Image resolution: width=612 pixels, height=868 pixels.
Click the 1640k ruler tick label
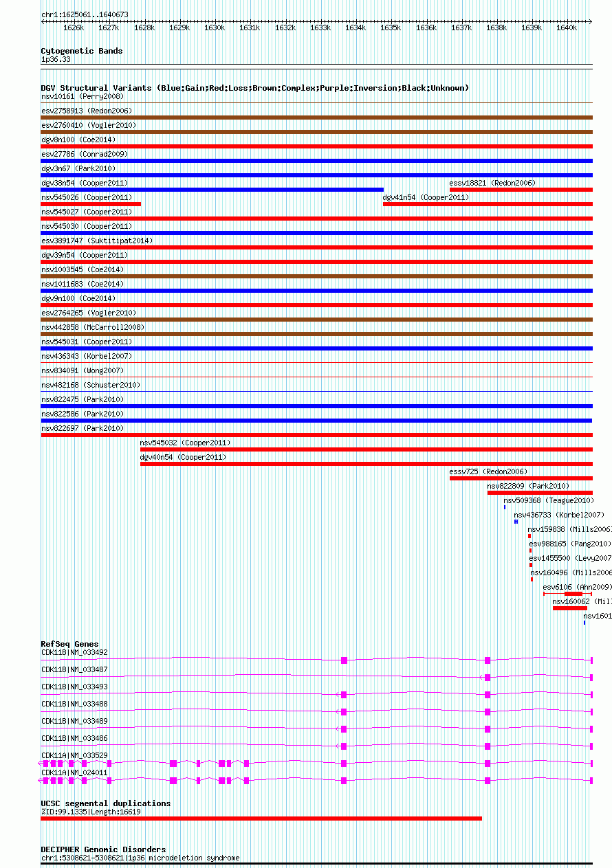pos(567,27)
